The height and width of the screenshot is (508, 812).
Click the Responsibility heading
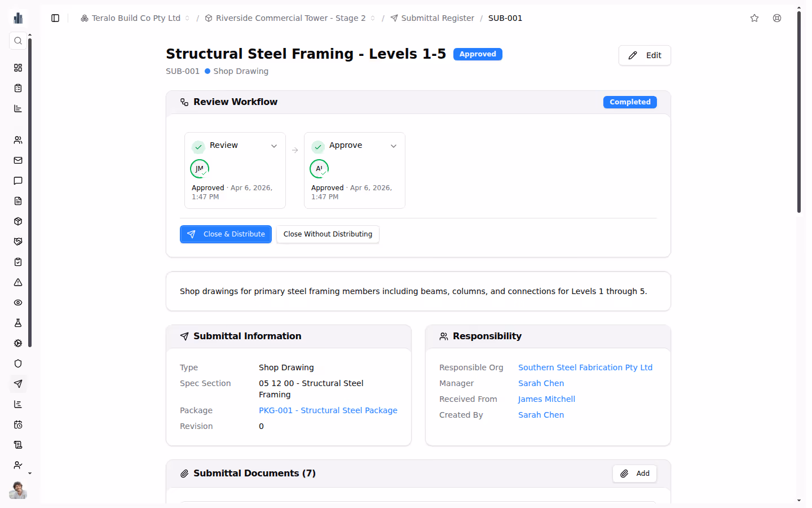point(487,336)
